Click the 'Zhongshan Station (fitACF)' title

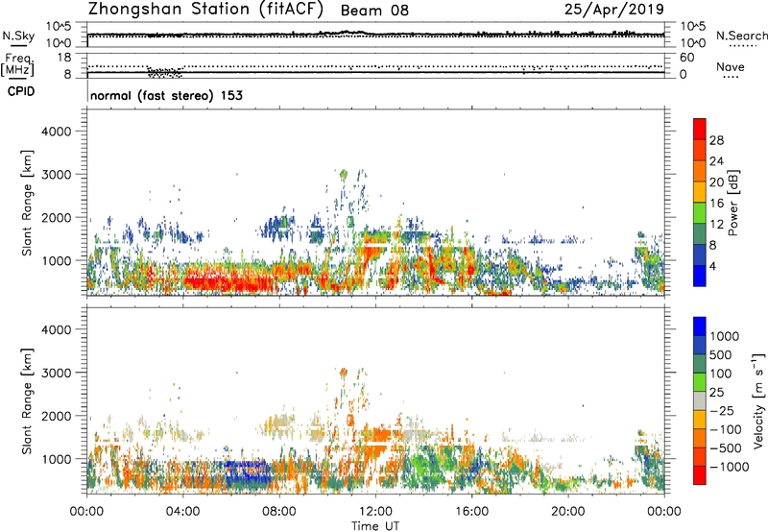point(205,9)
